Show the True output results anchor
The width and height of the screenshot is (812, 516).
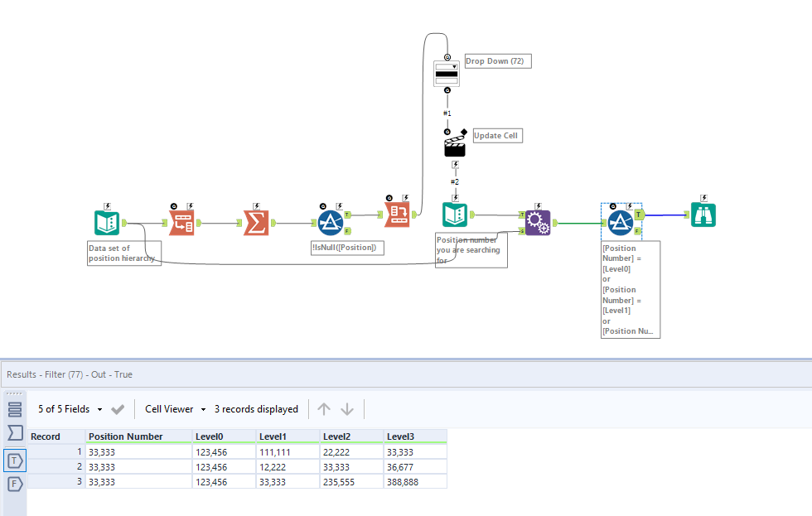[15, 461]
